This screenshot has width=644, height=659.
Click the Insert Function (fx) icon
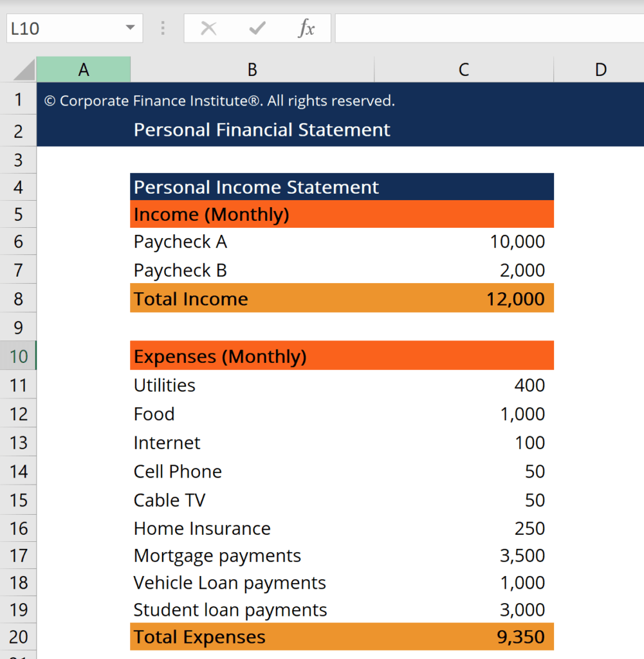(307, 28)
